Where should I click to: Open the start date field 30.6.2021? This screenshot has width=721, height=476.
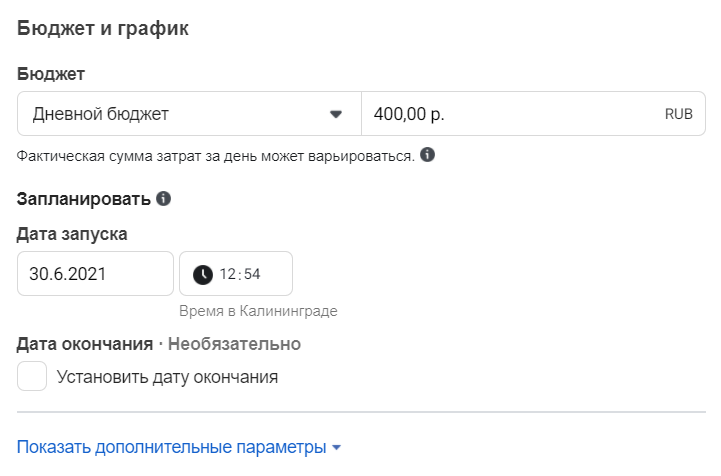point(95,274)
